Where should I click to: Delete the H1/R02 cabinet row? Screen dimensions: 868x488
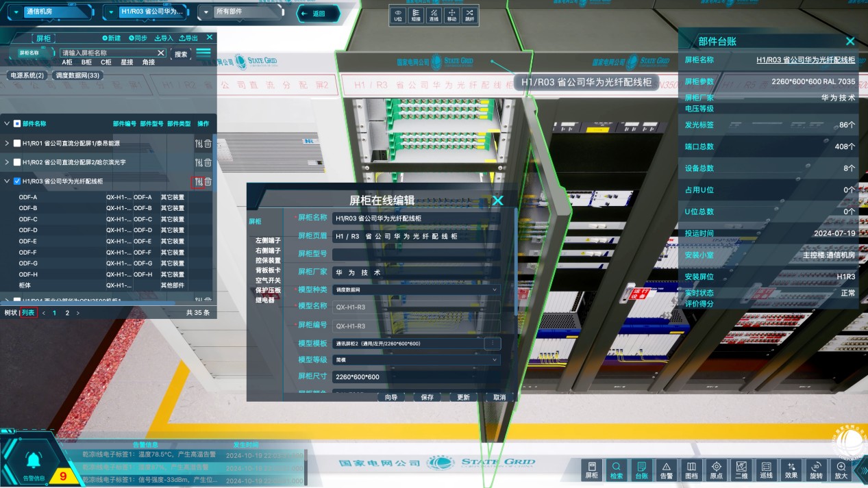point(208,162)
